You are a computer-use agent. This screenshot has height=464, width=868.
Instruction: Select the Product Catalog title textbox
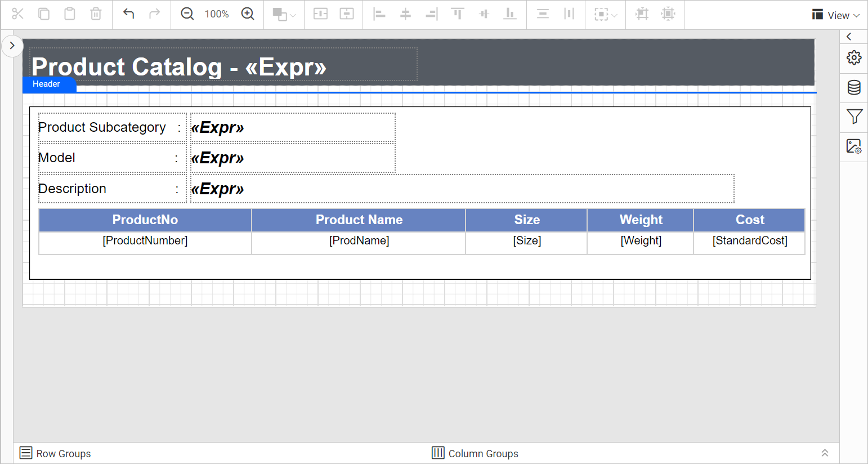click(223, 64)
